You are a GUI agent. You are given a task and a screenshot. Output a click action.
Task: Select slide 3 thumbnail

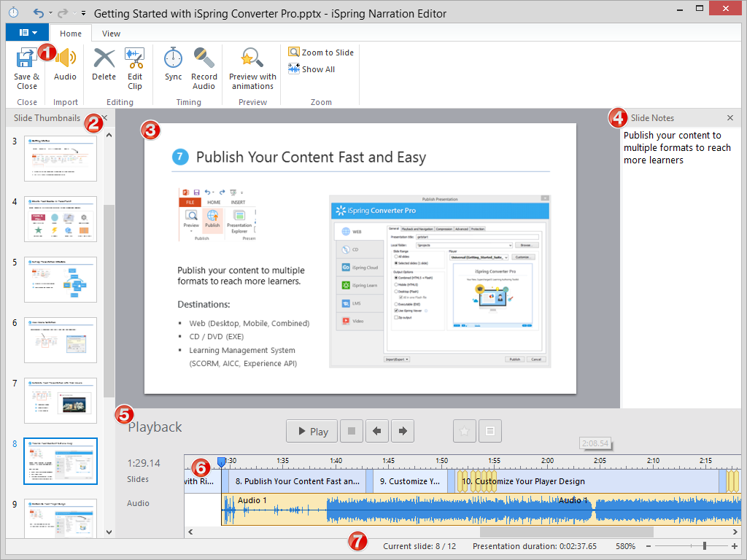pos(61,158)
